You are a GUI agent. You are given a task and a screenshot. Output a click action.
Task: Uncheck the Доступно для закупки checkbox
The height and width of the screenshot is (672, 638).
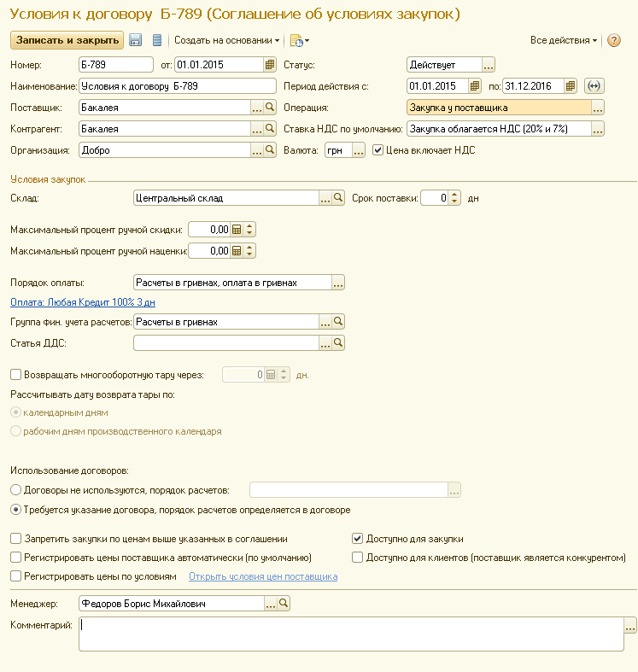(359, 539)
